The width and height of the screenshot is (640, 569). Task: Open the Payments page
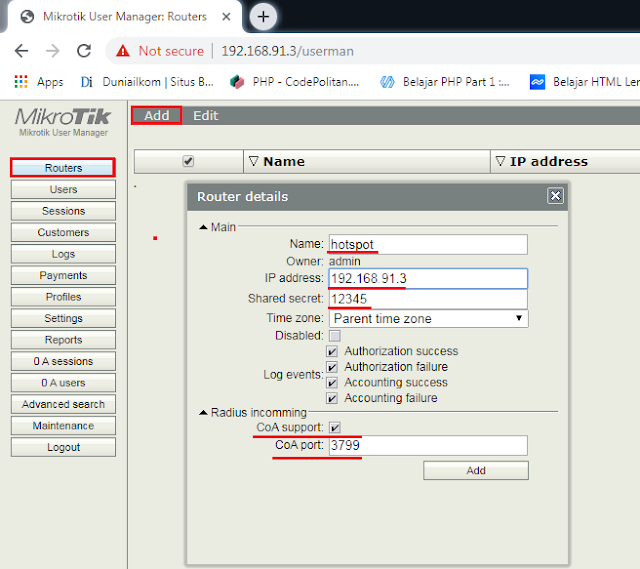[x=63, y=276]
